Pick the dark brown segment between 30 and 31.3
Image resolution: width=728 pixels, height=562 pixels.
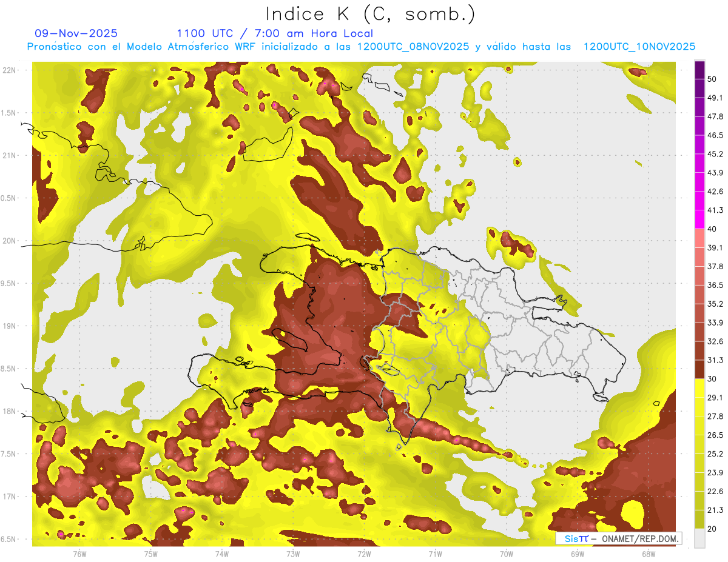point(699,370)
